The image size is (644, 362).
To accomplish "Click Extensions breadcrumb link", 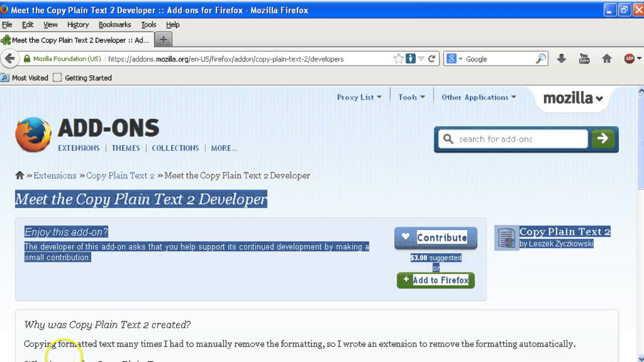I will click(x=55, y=175).
